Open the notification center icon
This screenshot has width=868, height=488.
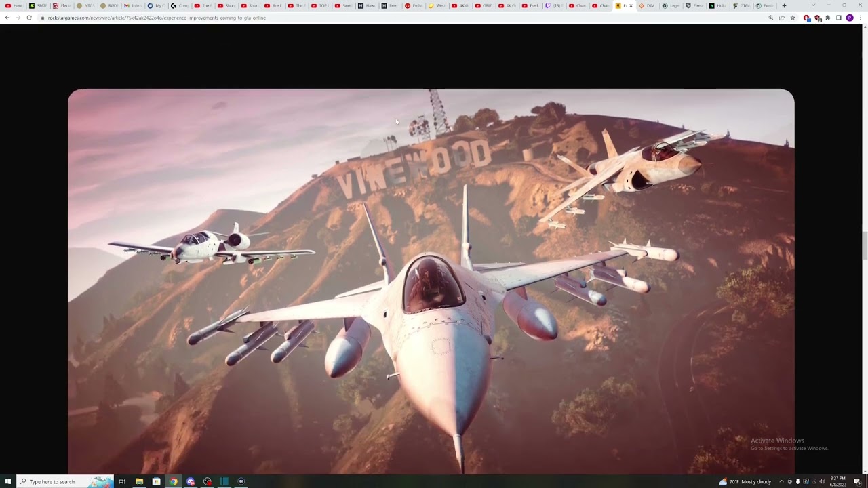(x=857, y=481)
